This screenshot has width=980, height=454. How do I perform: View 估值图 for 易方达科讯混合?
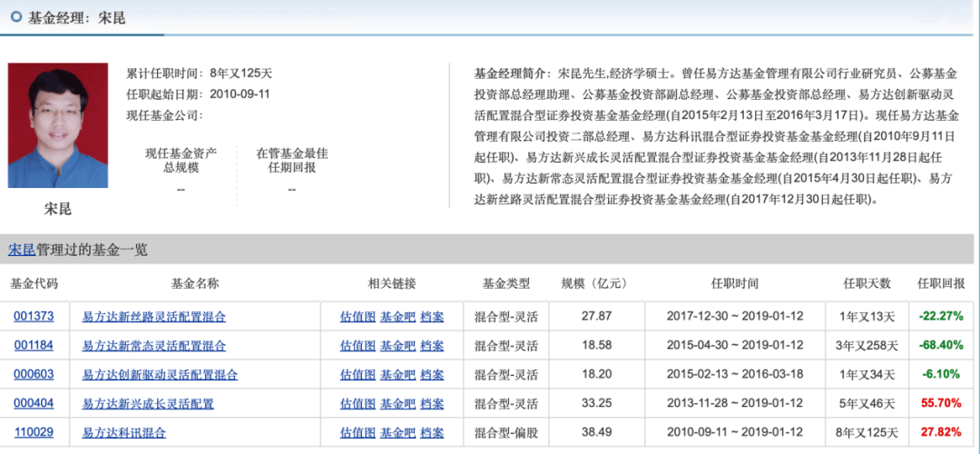click(x=358, y=432)
